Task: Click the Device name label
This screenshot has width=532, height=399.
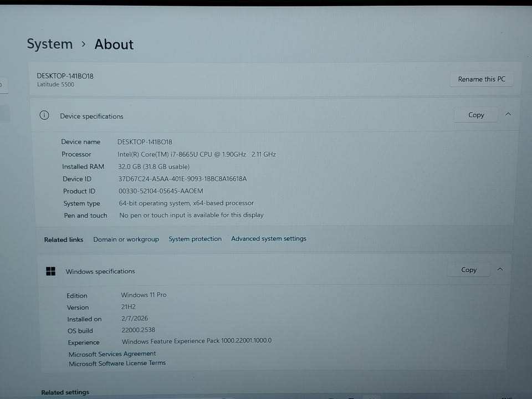Action: coord(81,142)
